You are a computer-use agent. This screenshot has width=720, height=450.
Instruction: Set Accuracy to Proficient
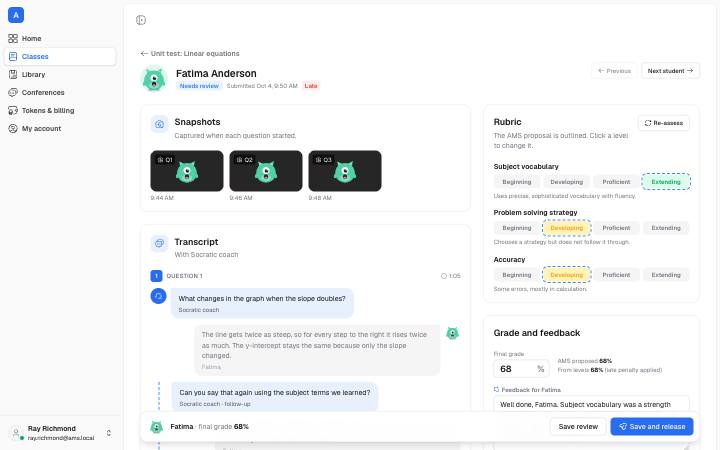pyautogui.click(x=616, y=275)
